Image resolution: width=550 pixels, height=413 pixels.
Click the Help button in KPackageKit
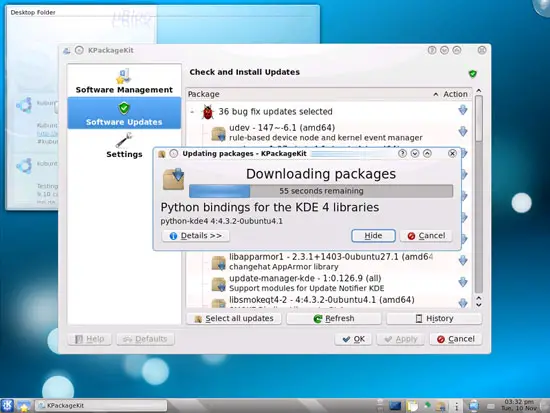[x=89, y=339]
